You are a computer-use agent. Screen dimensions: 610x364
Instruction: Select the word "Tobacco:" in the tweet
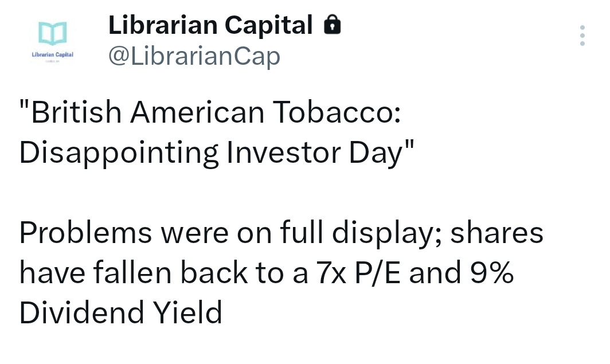click(336, 112)
